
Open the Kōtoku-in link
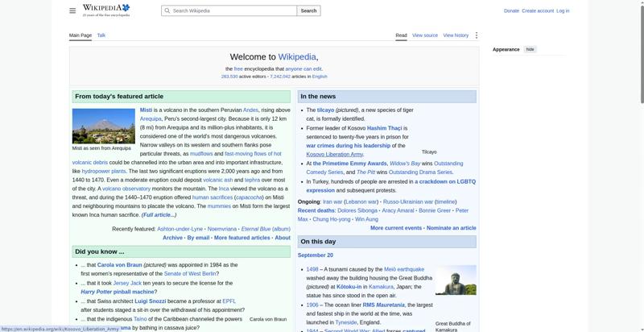coord(349,287)
